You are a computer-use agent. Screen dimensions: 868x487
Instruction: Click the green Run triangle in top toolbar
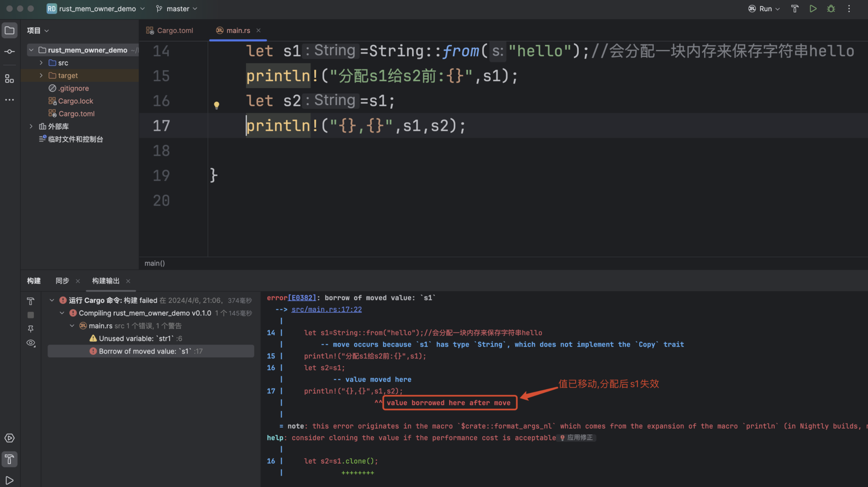[x=813, y=9]
